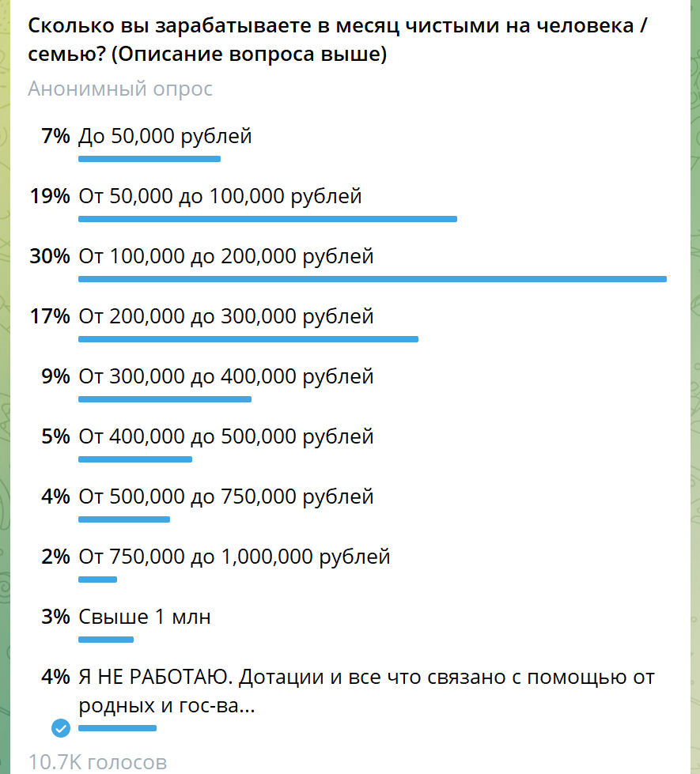Open the '10.7K голосов' vote count
Image resolution: width=700 pixels, height=774 pixels.
97,762
